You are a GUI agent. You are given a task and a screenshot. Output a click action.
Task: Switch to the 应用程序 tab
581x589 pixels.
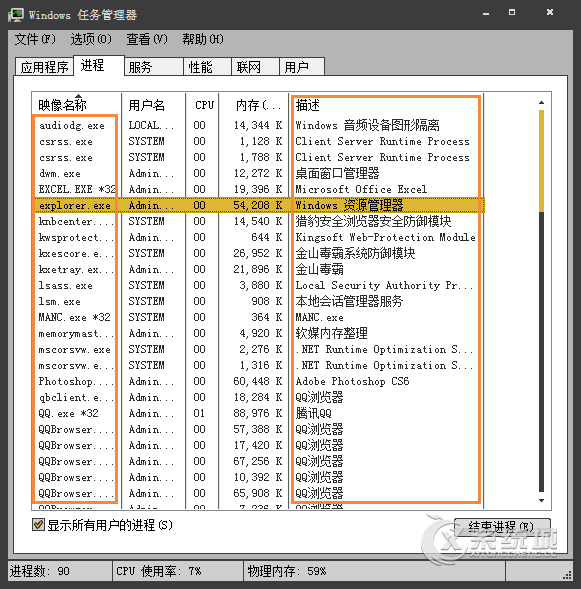[44, 67]
